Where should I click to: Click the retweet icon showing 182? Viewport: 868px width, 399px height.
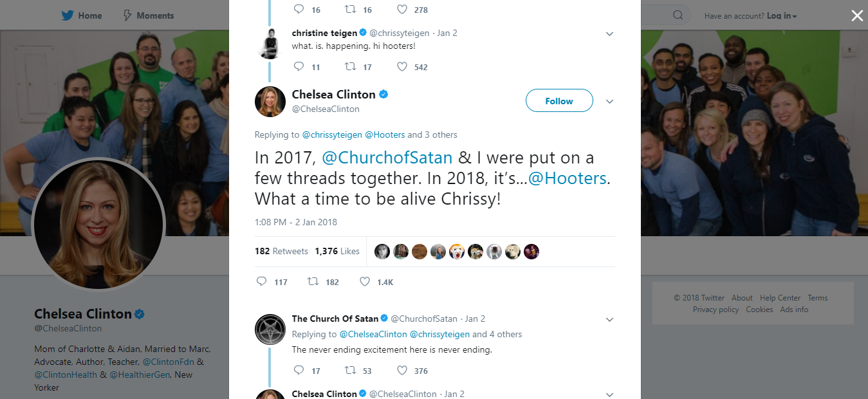(x=313, y=281)
